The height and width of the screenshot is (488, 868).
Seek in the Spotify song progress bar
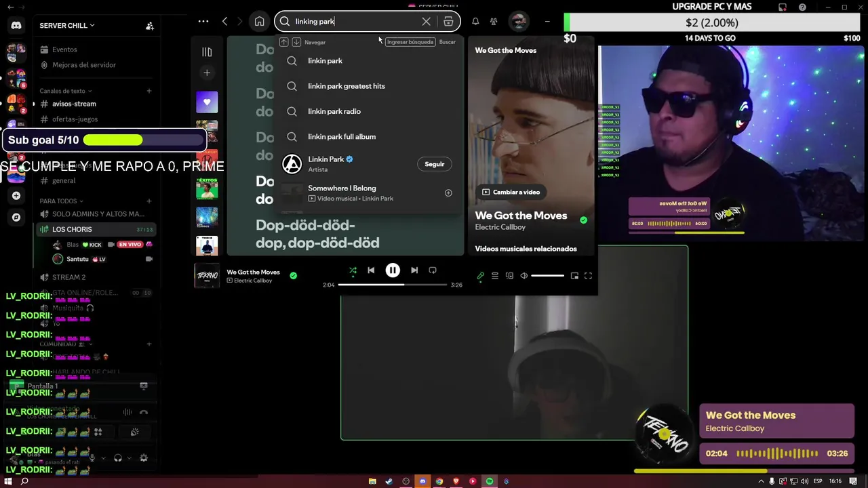pos(392,285)
